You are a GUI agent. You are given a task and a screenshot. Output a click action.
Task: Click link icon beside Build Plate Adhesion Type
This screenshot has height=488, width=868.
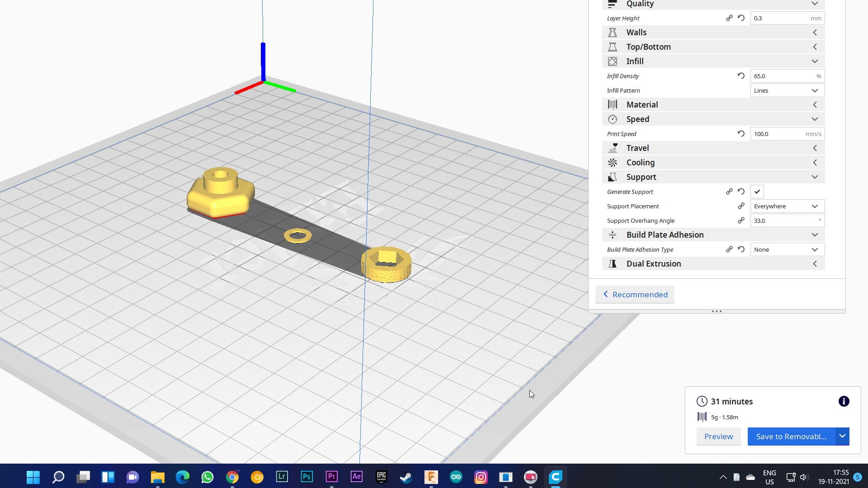coord(729,249)
